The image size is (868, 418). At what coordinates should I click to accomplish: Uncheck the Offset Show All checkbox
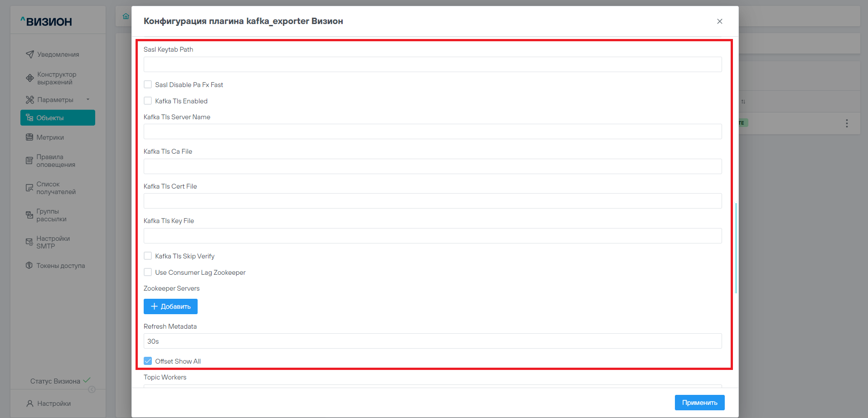coord(148,361)
